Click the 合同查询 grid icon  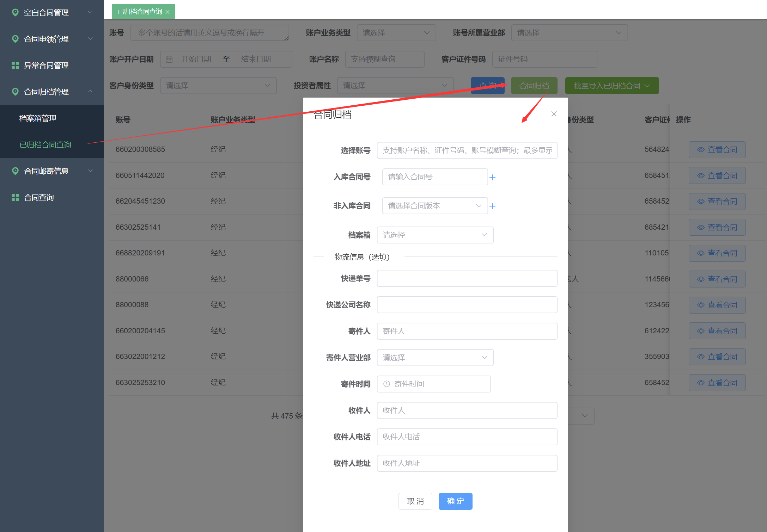(15, 198)
